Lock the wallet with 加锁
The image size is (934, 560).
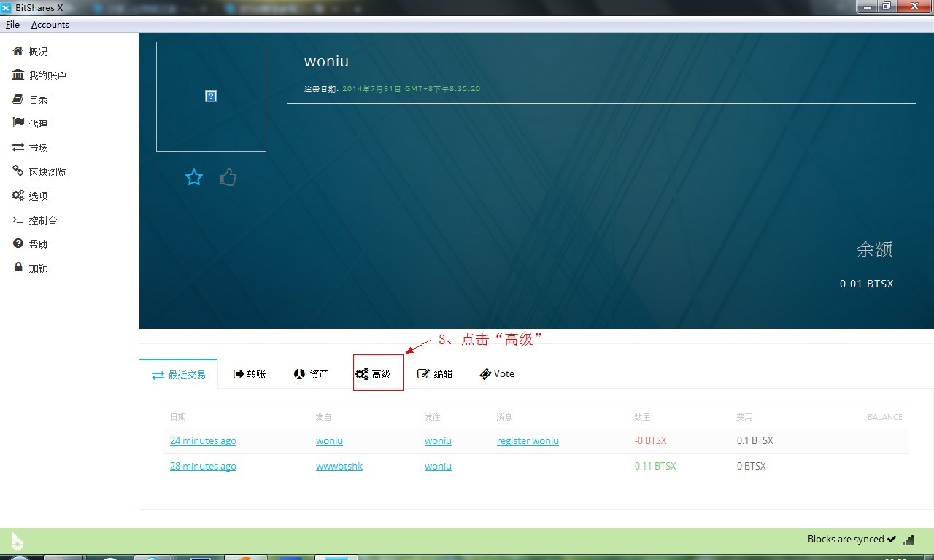click(31, 268)
